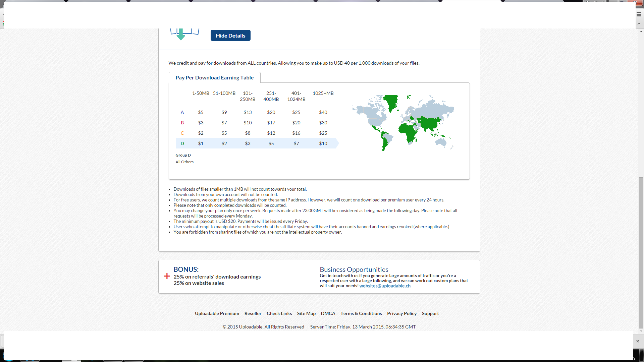Click the vertical page scrollbar thumb
This screenshot has height=362, width=644.
coord(641,252)
